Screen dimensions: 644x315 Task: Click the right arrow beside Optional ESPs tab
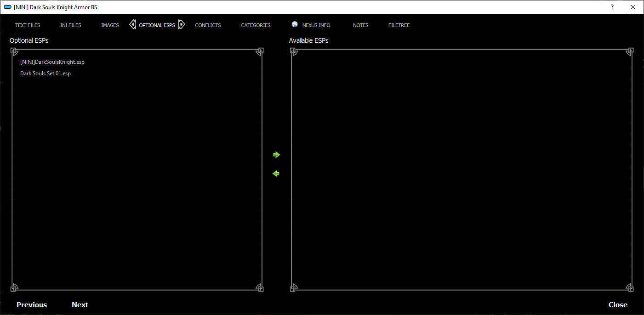pos(182,24)
